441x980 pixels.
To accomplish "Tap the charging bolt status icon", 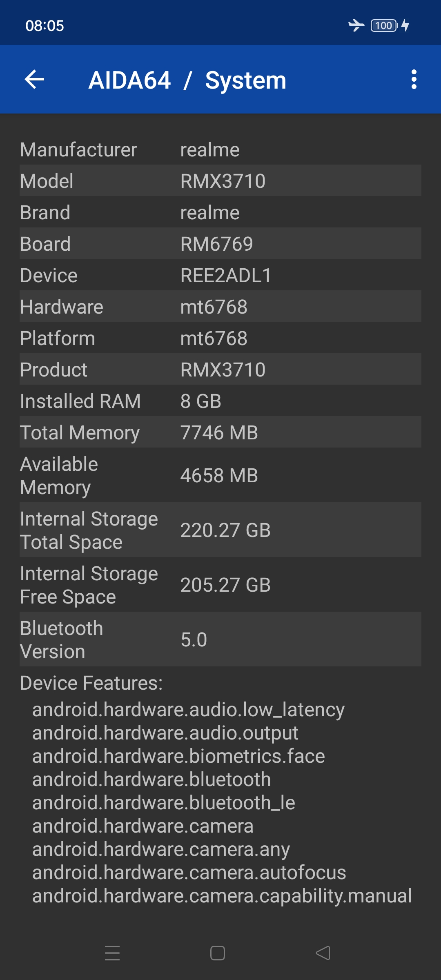I will [x=405, y=25].
